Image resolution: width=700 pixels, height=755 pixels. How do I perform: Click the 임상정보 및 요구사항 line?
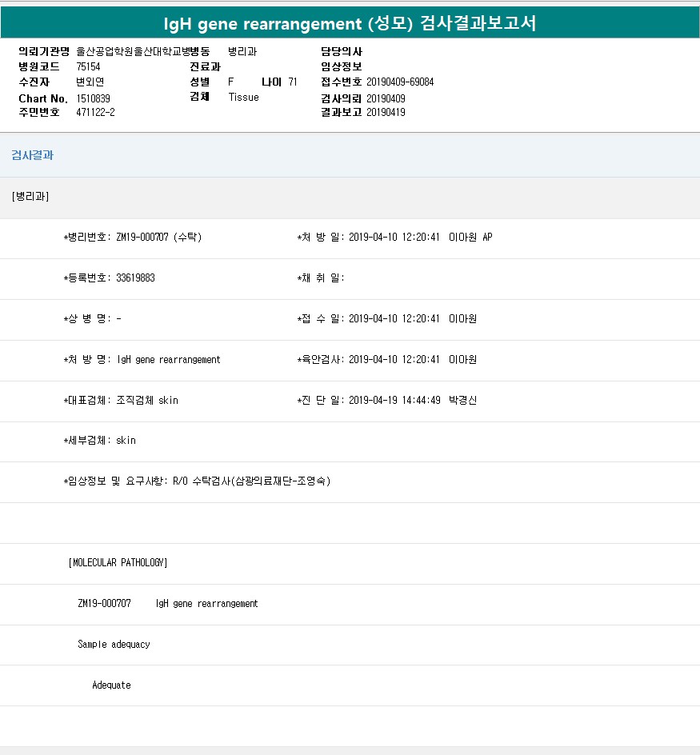coord(197,481)
